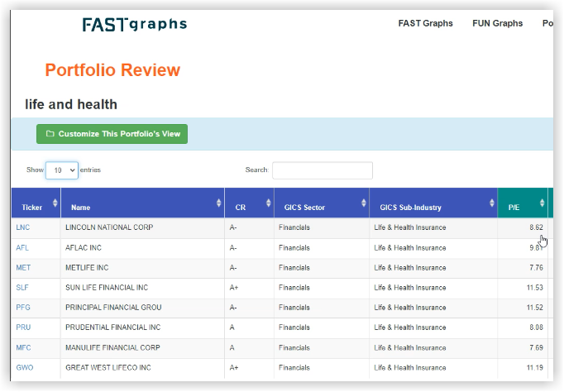Click the Ticker column header label

click(x=31, y=208)
